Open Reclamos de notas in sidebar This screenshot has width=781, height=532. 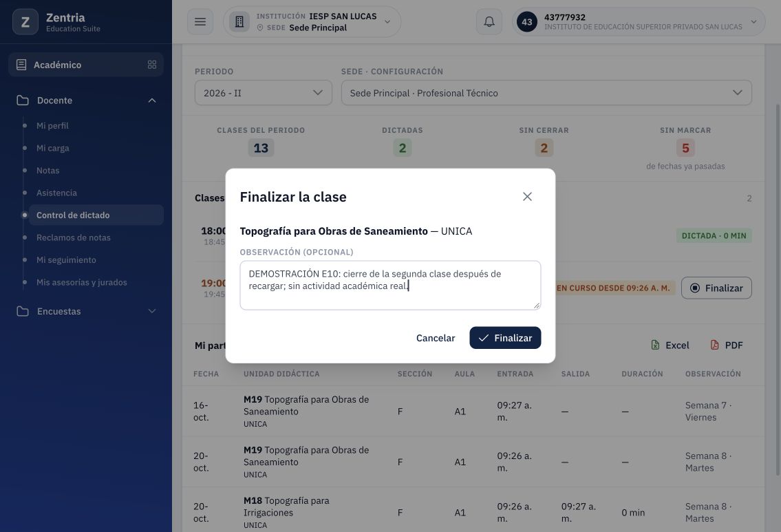[73, 237]
